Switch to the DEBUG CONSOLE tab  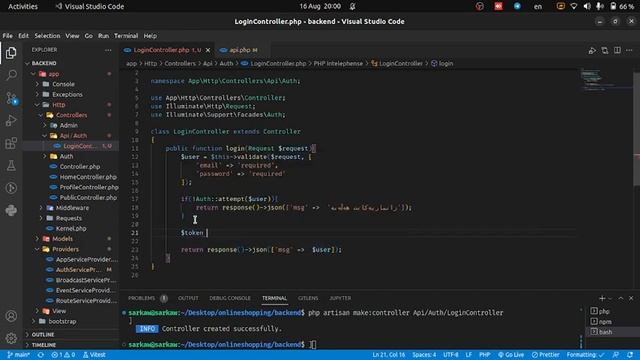(230, 298)
